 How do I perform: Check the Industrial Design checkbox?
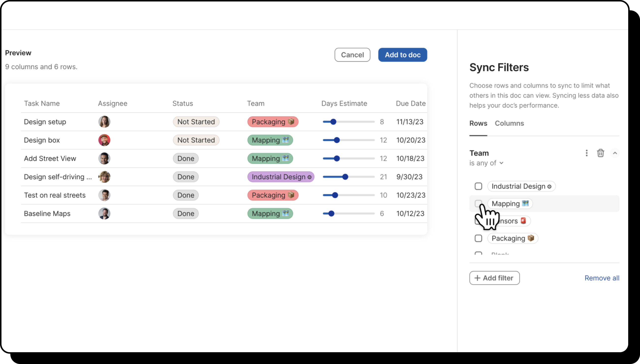coord(478,186)
